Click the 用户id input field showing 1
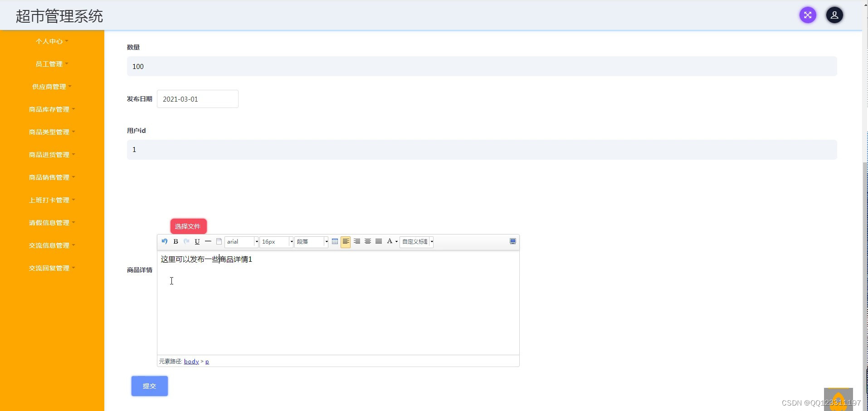This screenshot has width=868, height=411. point(482,150)
